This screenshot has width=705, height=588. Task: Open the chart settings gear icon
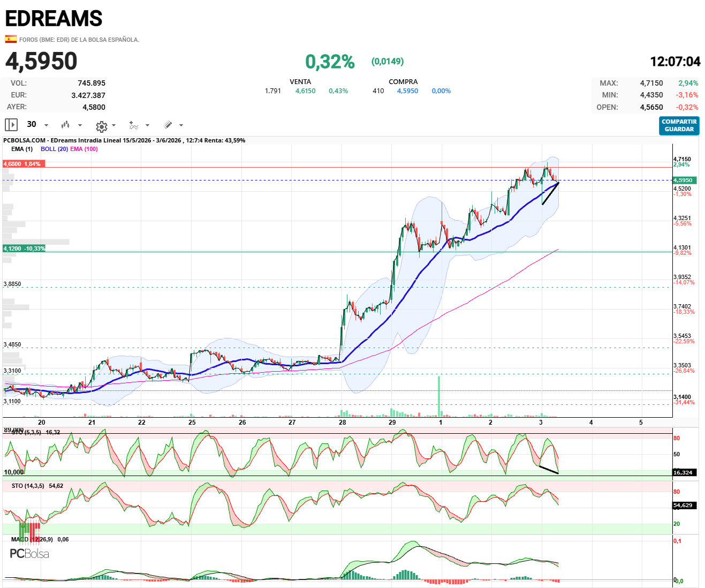point(101,126)
